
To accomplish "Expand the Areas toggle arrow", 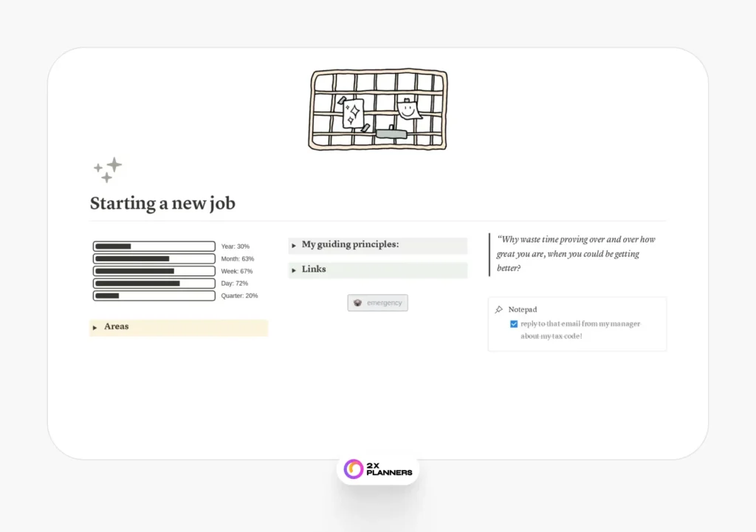I will pyautogui.click(x=94, y=328).
